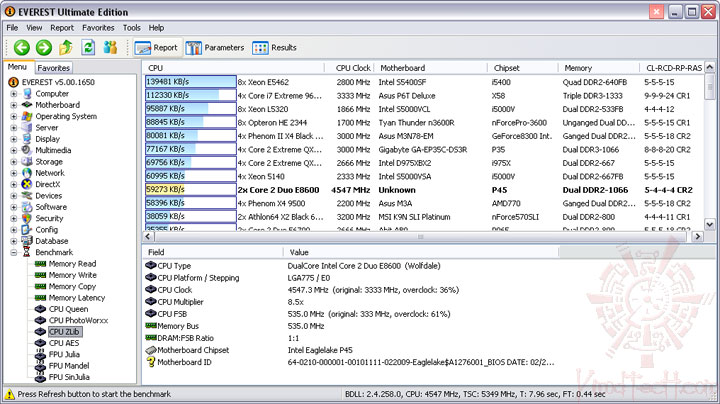Click the 38059 KB/s result bar
Viewport: 720px width, 404px height.
[x=191, y=216]
